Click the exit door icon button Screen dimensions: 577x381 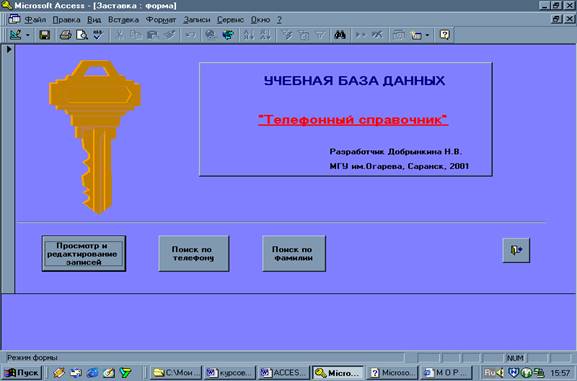[x=516, y=250]
